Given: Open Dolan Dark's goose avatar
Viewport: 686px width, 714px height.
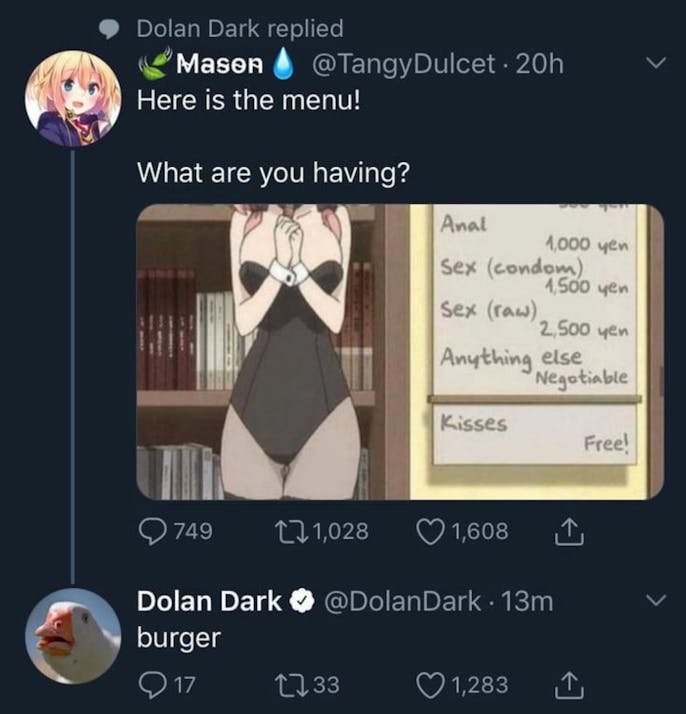Looking at the screenshot, I should point(72,637).
